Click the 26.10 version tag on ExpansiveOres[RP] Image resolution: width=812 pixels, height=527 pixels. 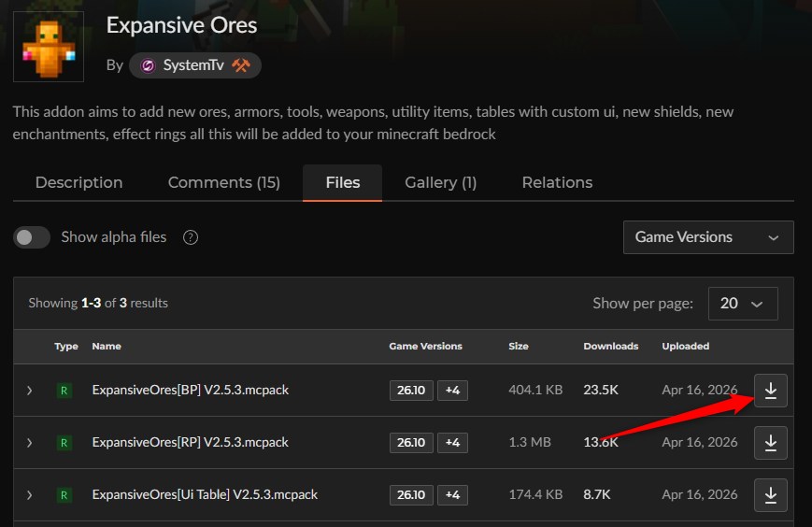(x=411, y=443)
